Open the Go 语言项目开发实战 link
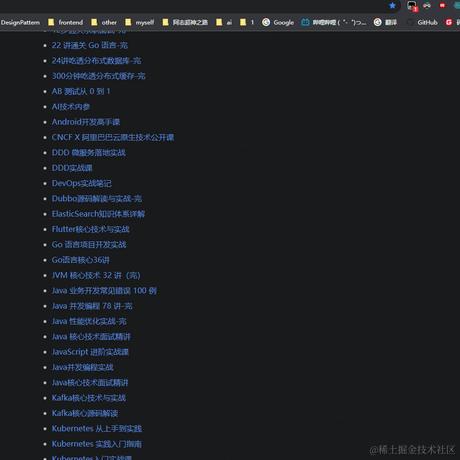 point(89,245)
